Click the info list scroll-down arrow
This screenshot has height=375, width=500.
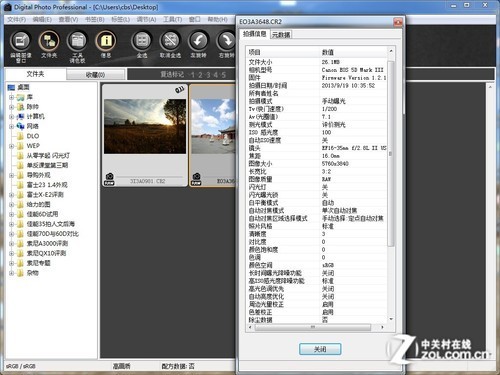(391, 319)
